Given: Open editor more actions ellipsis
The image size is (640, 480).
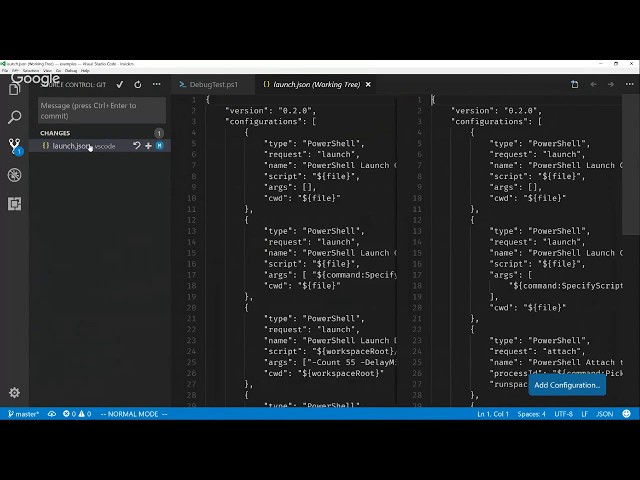Looking at the screenshot, I should tap(629, 84).
